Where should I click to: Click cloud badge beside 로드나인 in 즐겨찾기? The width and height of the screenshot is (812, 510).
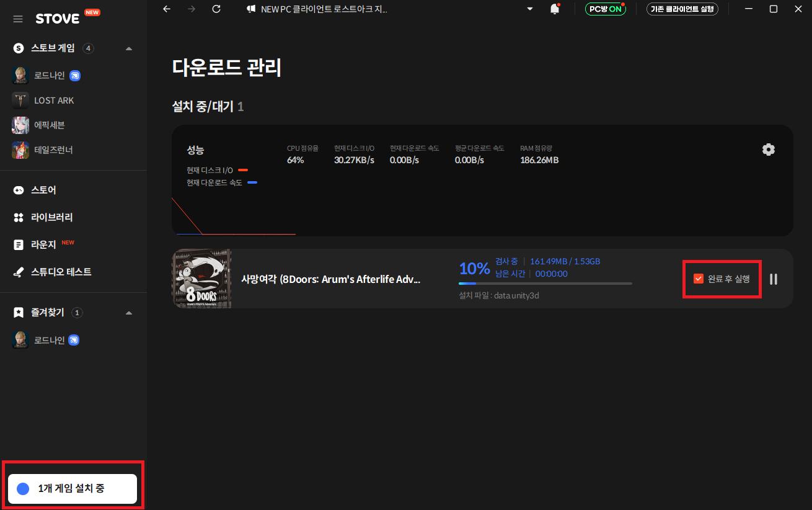coord(74,341)
